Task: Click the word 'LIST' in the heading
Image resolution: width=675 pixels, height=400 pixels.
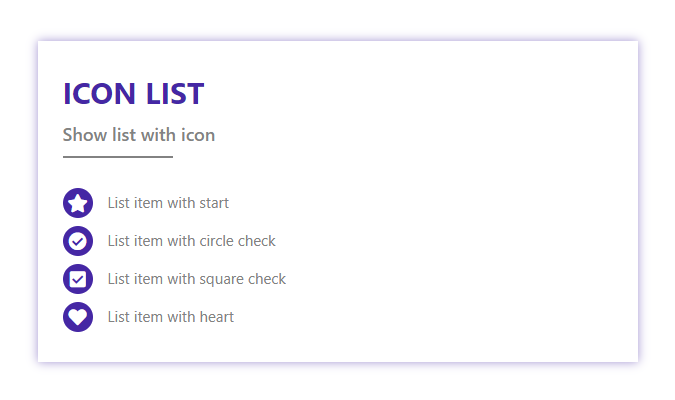Action: 175,93
